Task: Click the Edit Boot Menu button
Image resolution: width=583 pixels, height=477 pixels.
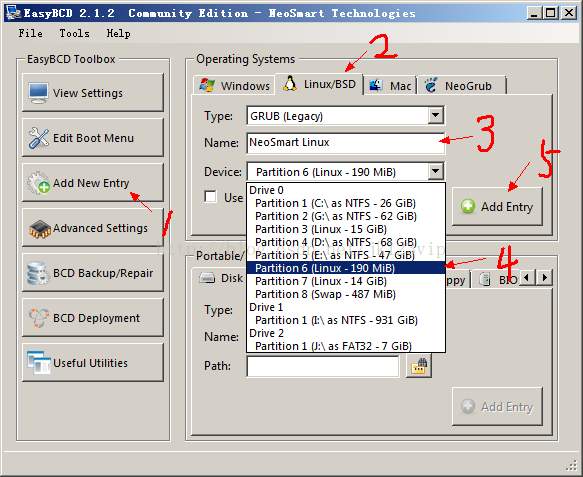Action: pos(93,138)
